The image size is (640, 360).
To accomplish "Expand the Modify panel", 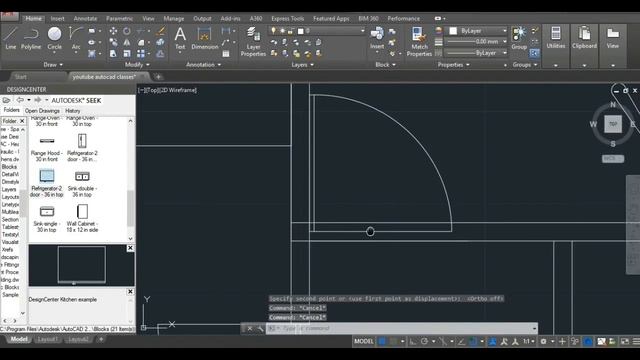I will click(x=137, y=64).
